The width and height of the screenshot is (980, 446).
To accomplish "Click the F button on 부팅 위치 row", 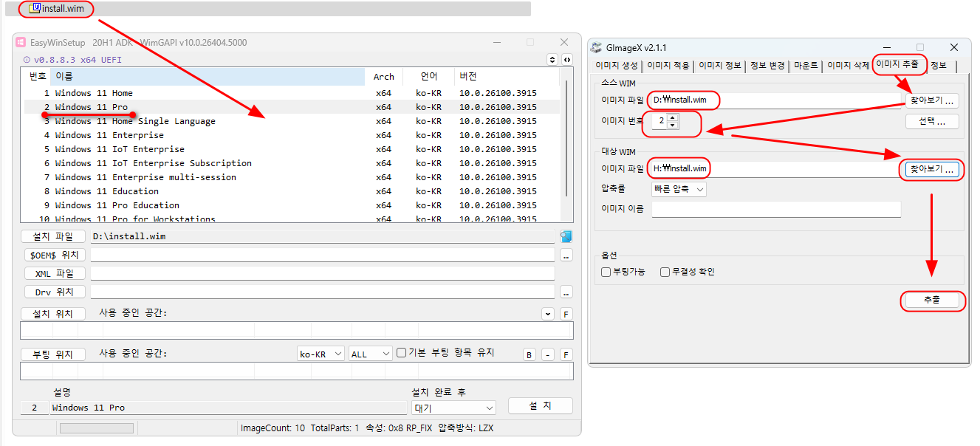I will [x=566, y=354].
